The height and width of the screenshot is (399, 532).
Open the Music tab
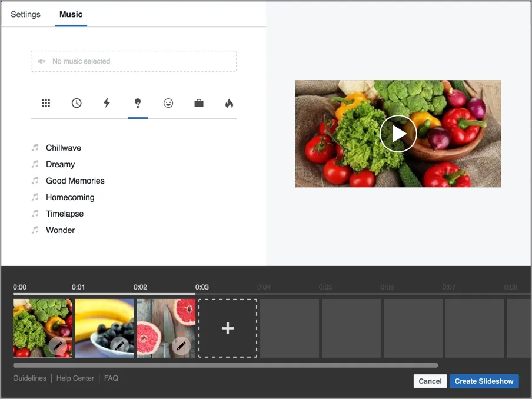[x=71, y=14]
